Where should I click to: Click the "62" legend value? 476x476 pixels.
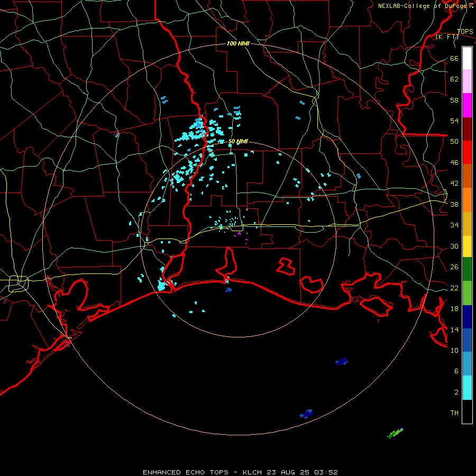[454, 79]
